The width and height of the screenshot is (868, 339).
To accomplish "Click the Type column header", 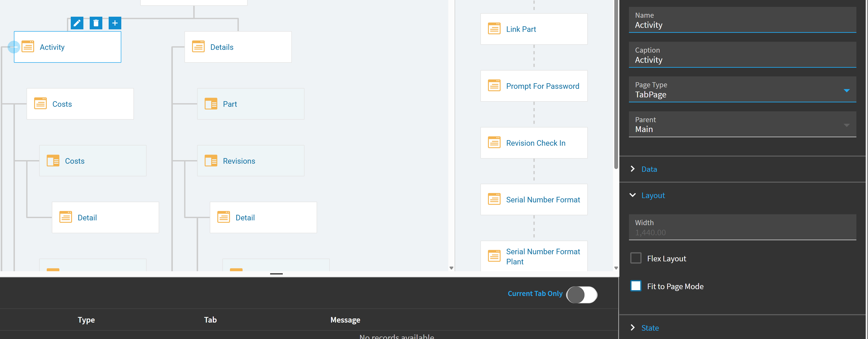I will click(86, 320).
